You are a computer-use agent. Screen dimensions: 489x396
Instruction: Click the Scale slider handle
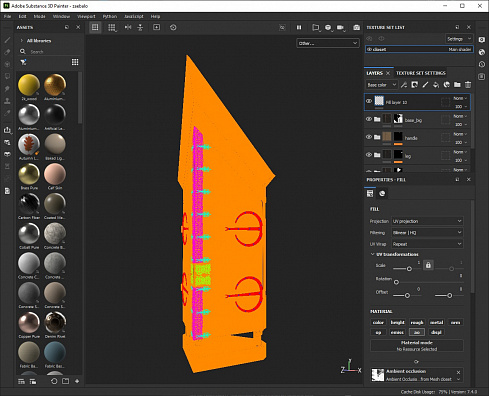pyautogui.click(x=409, y=269)
